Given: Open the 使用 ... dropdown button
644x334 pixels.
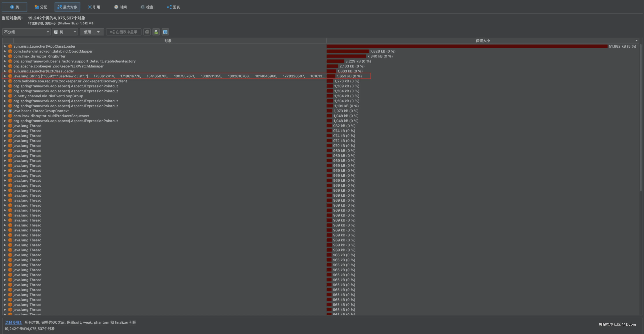Looking at the screenshot, I should pos(92,32).
